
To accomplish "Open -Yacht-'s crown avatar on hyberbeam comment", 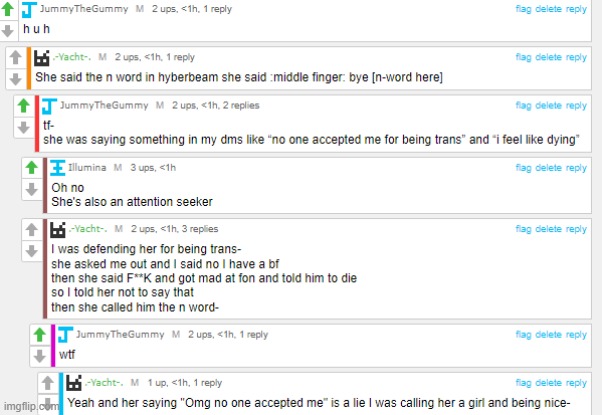I will coord(41,58).
